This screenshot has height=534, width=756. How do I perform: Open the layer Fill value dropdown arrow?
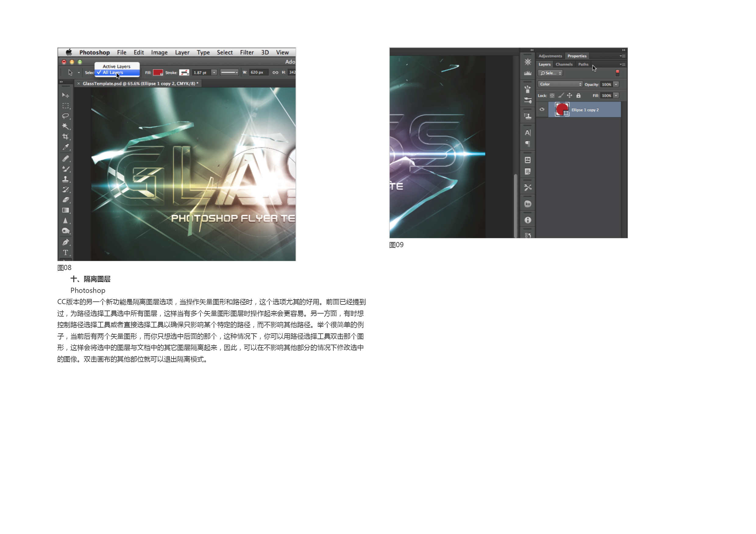coord(616,96)
